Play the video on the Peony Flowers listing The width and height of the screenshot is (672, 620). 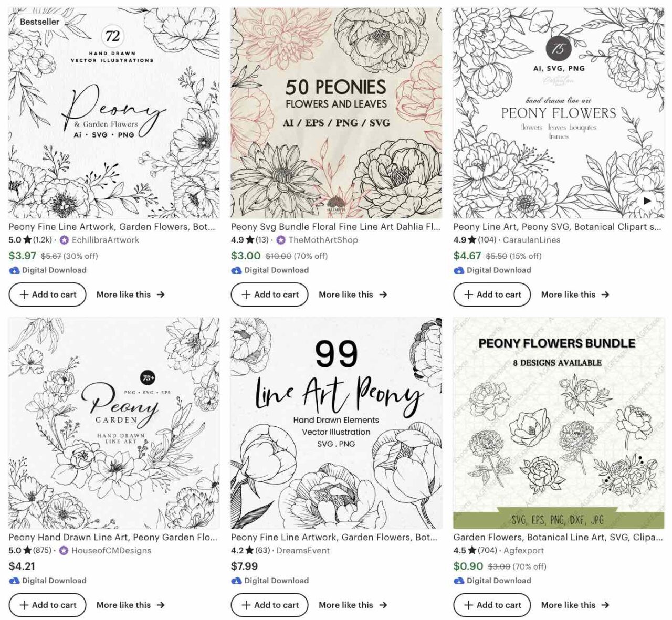[x=647, y=201]
